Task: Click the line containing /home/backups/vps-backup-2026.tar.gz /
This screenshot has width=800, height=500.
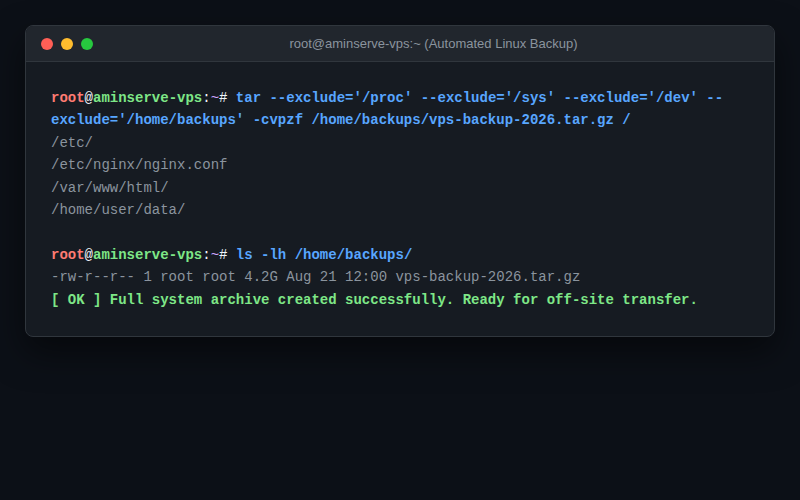Action: coord(341,120)
